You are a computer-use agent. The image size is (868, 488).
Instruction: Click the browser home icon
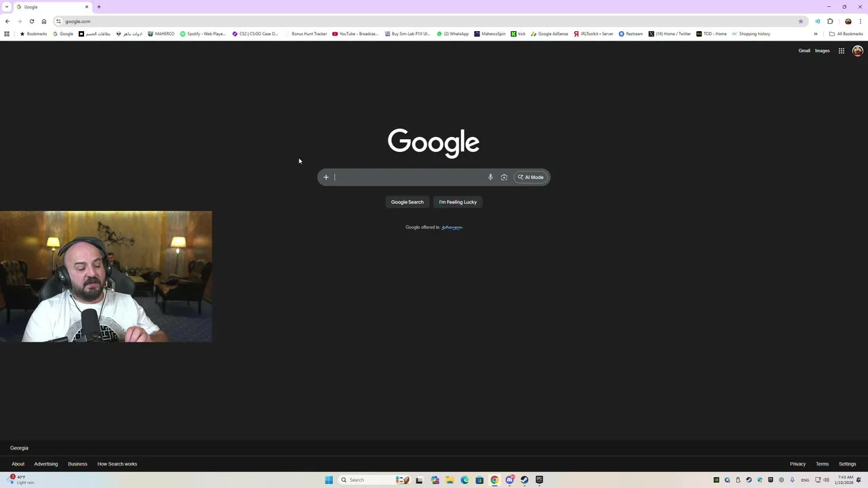tap(44, 21)
